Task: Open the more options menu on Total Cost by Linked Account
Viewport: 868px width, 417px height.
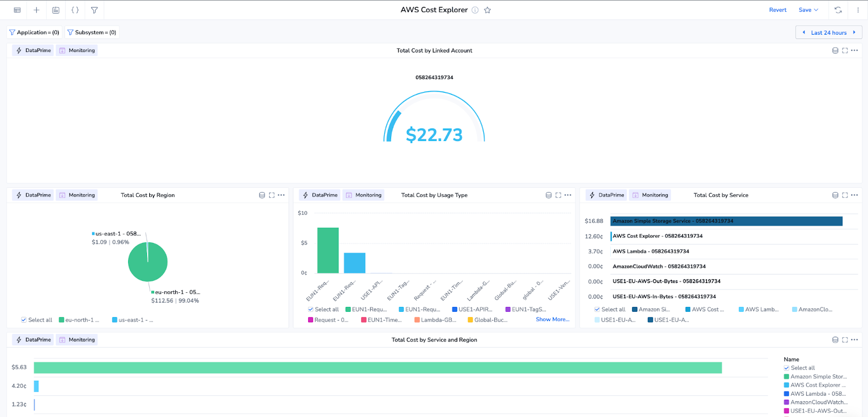Action: tap(854, 50)
